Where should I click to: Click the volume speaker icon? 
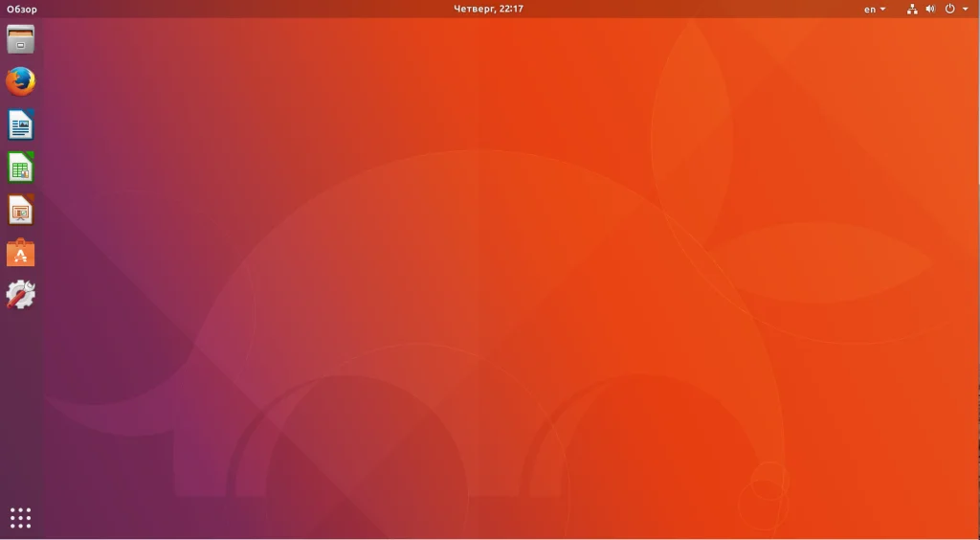coord(930,9)
